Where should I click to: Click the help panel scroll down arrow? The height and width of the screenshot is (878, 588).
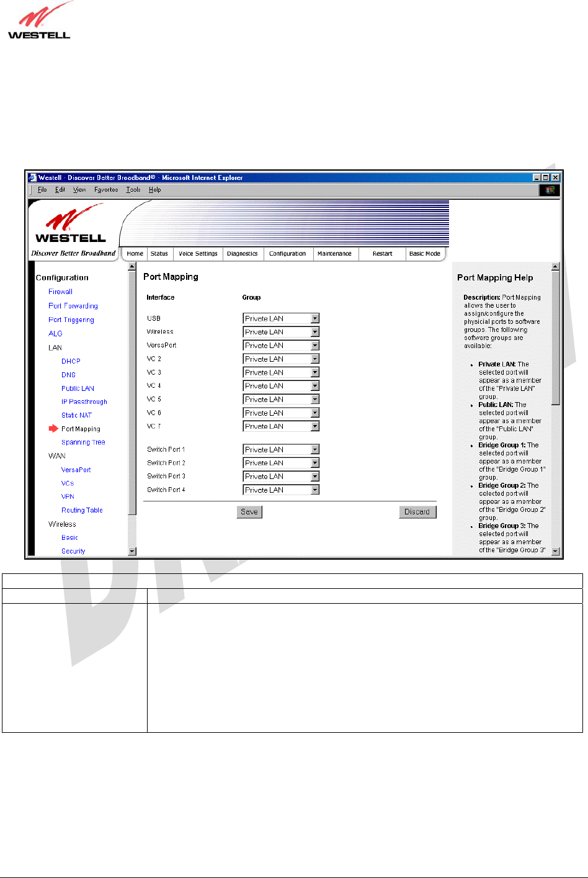[555, 551]
